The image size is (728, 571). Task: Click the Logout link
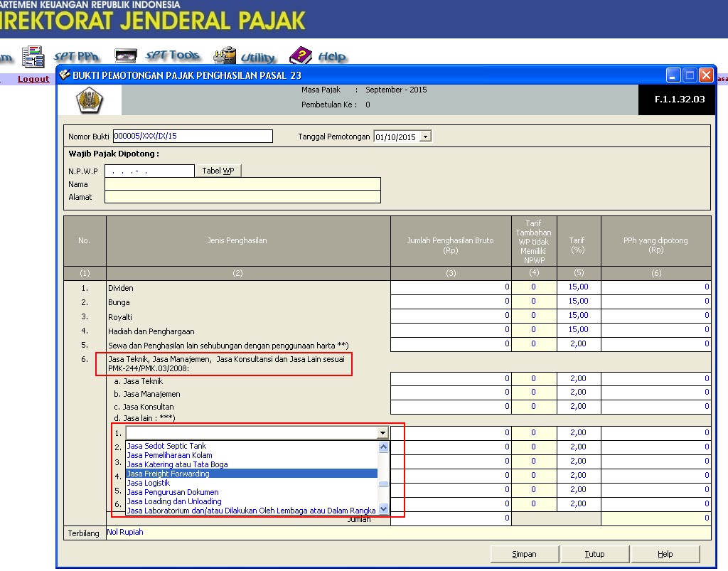[x=33, y=79]
